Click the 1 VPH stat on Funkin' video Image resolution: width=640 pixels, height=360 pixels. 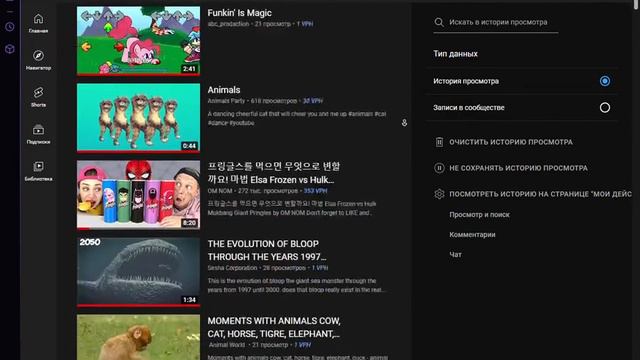point(305,24)
